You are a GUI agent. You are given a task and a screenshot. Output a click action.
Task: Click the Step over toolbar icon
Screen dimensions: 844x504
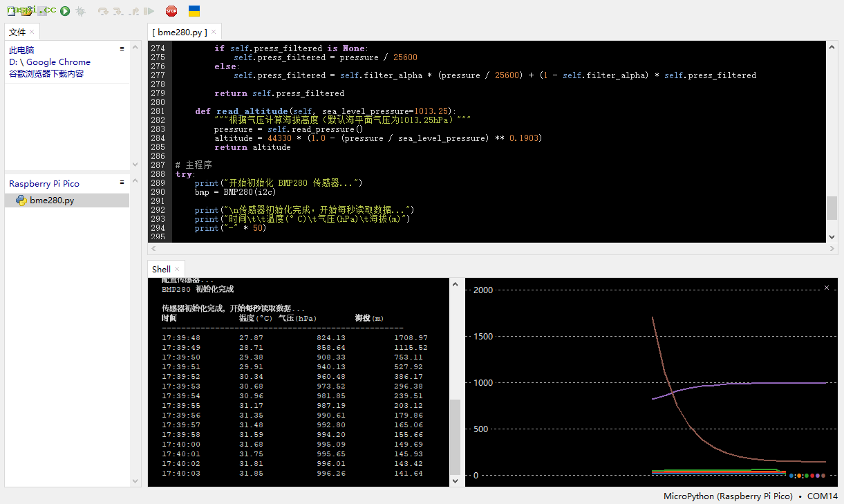point(103,11)
